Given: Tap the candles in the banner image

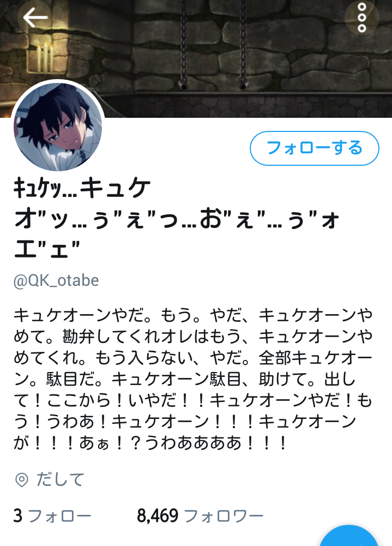Looking at the screenshot, I should click(45, 58).
